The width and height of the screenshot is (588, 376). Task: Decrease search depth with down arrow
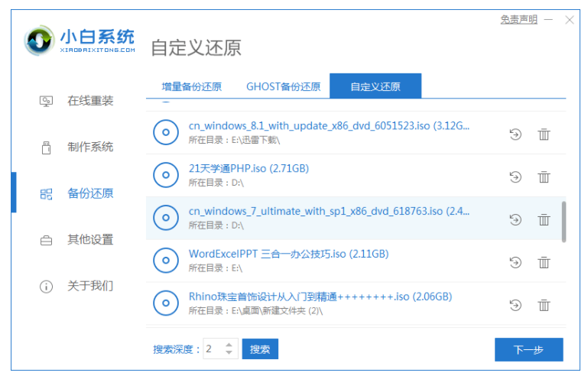point(230,353)
